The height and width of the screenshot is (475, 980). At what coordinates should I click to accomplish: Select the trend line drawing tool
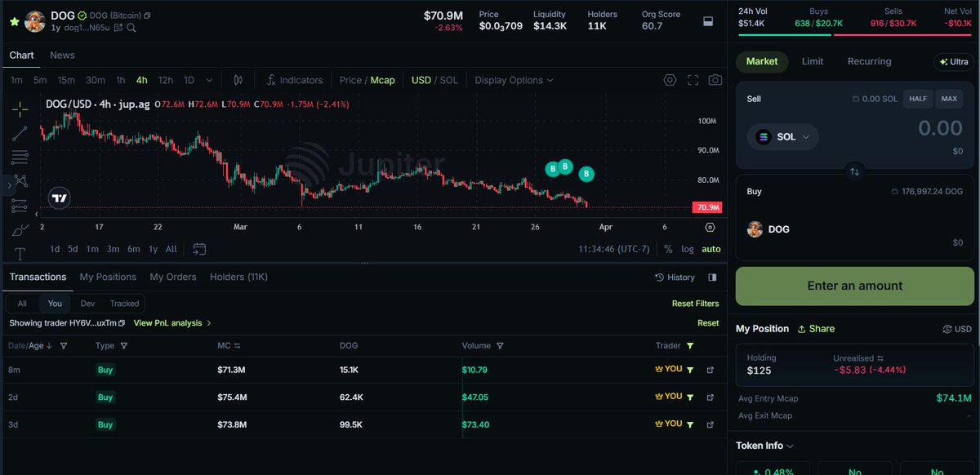pos(20,133)
